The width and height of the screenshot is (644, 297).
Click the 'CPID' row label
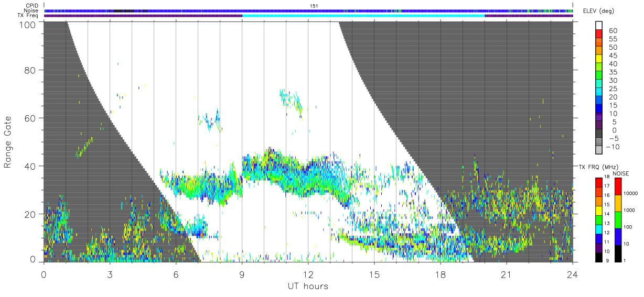[x=31, y=5]
